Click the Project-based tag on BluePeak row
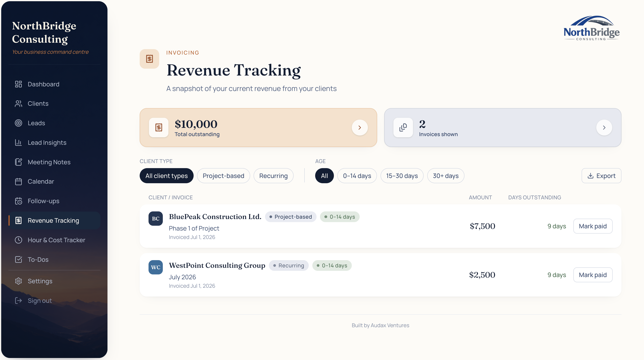Screen dimensions: 644x360 290,217
